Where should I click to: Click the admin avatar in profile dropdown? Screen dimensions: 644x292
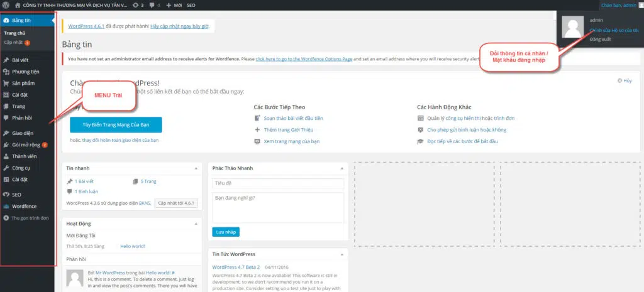[x=572, y=26]
